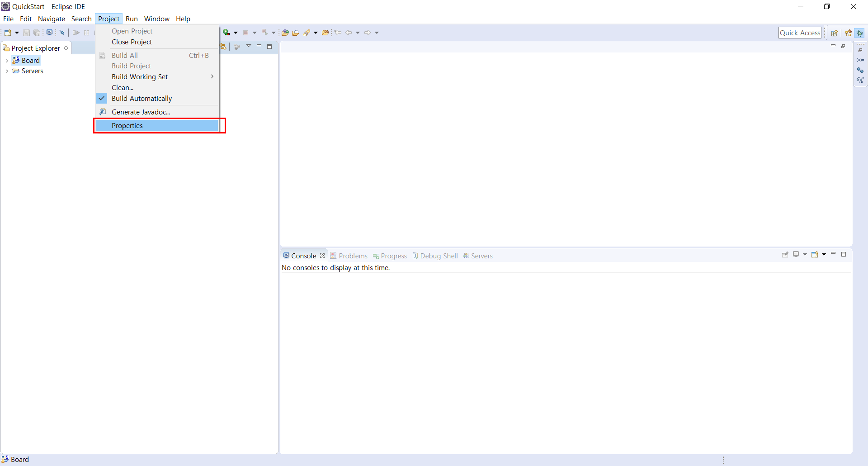868x466 pixels.
Task: Select the Board project in explorer
Action: pos(26,60)
